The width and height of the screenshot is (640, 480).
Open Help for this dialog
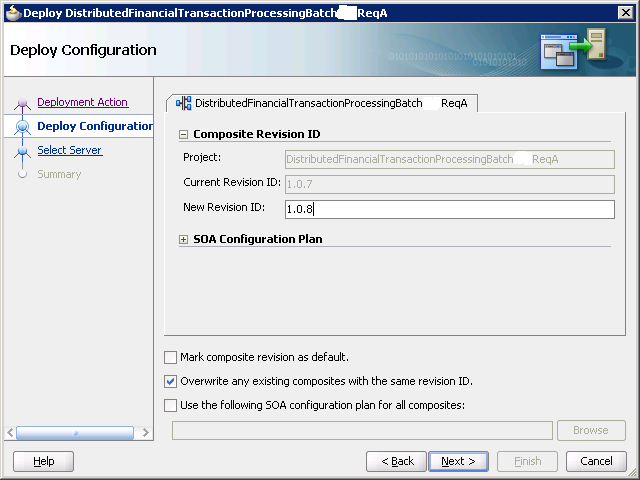44,461
